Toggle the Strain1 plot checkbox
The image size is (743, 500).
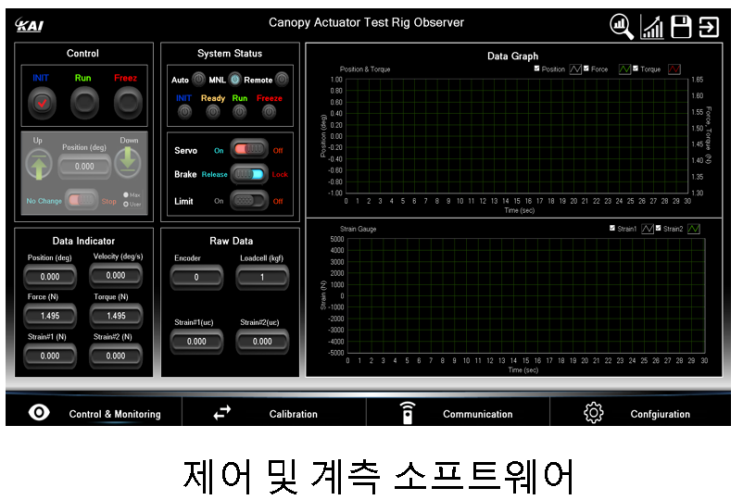[x=612, y=228]
